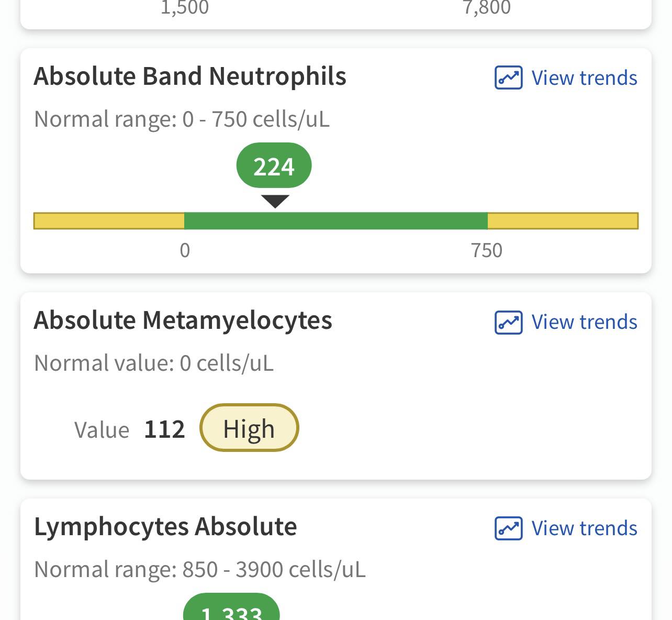This screenshot has height=620, width=672.
Task: Tap the metamyelocytes value 112
Action: click(164, 429)
